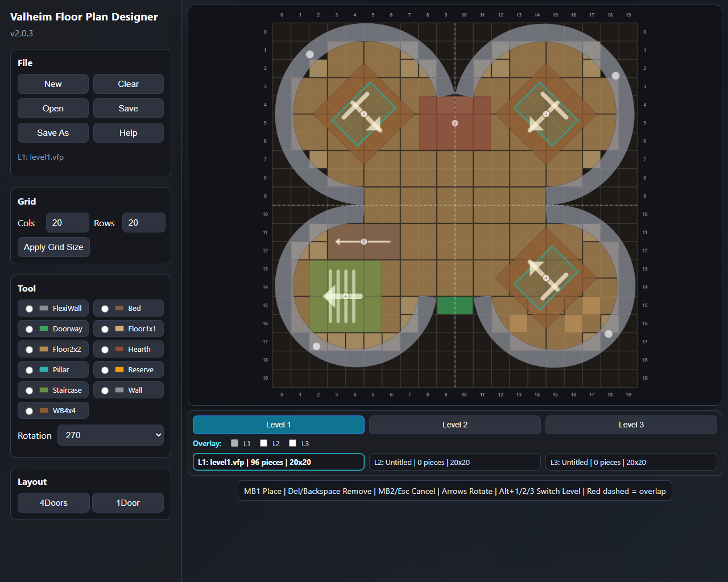The image size is (728, 582).
Task: Select the L2 Untitled status box
Action: click(x=455, y=462)
